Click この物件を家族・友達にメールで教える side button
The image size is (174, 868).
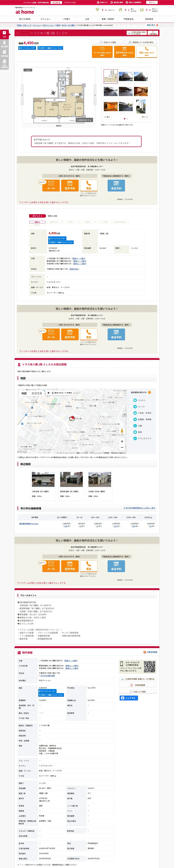click(x=138, y=679)
